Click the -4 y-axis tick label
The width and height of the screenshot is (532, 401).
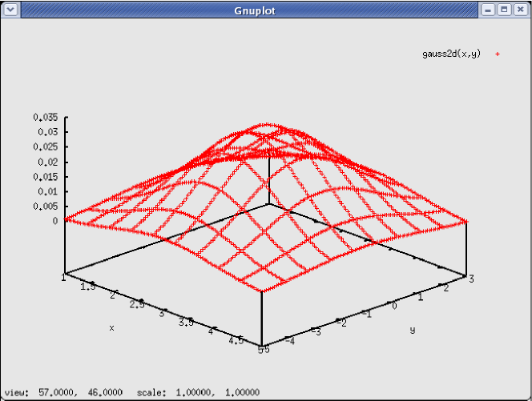coord(290,341)
